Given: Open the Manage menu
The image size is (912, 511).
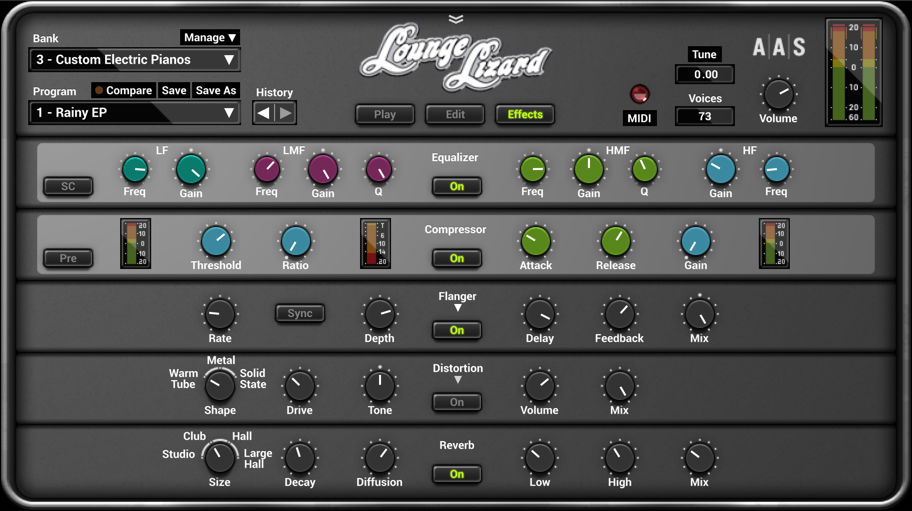Looking at the screenshot, I should tap(209, 38).
